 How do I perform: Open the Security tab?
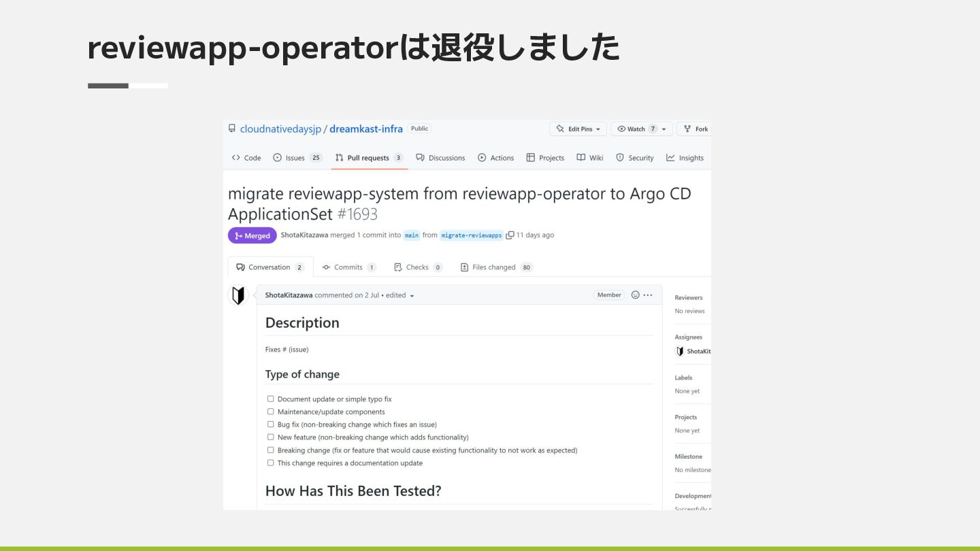pyautogui.click(x=634, y=158)
